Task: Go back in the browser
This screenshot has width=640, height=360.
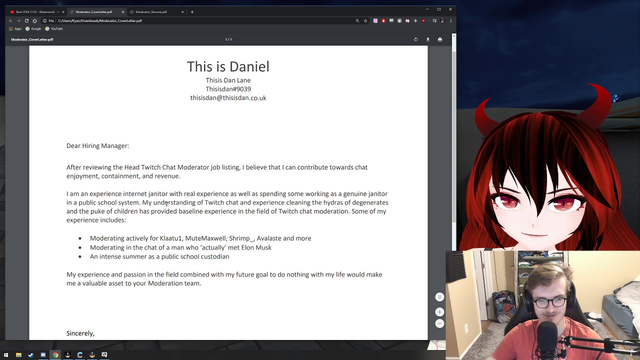Action: [11, 21]
